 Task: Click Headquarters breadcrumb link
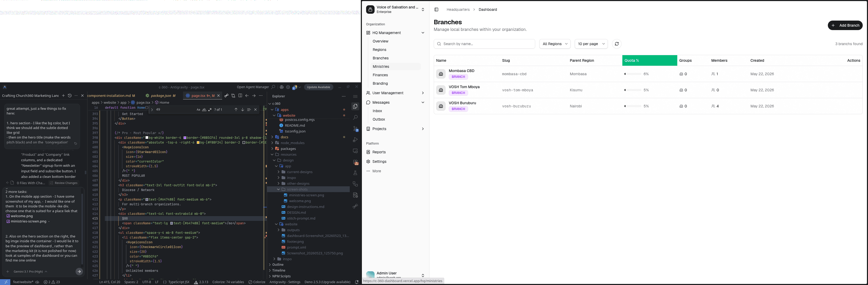(458, 9)
